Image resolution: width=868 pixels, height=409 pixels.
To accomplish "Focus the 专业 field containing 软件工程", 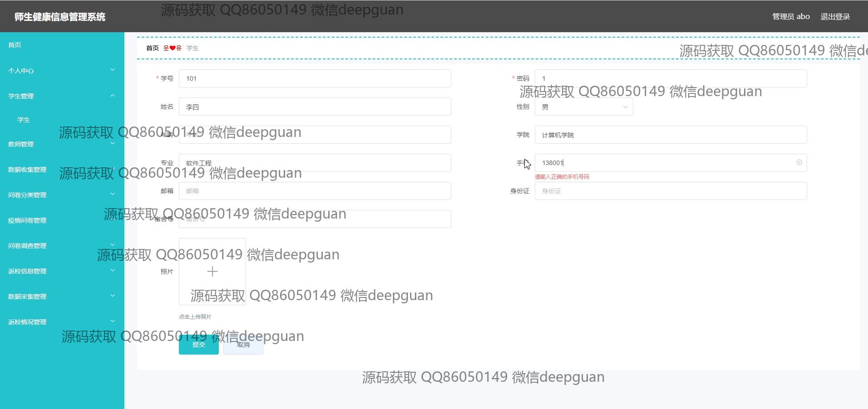I will point(315,163).
